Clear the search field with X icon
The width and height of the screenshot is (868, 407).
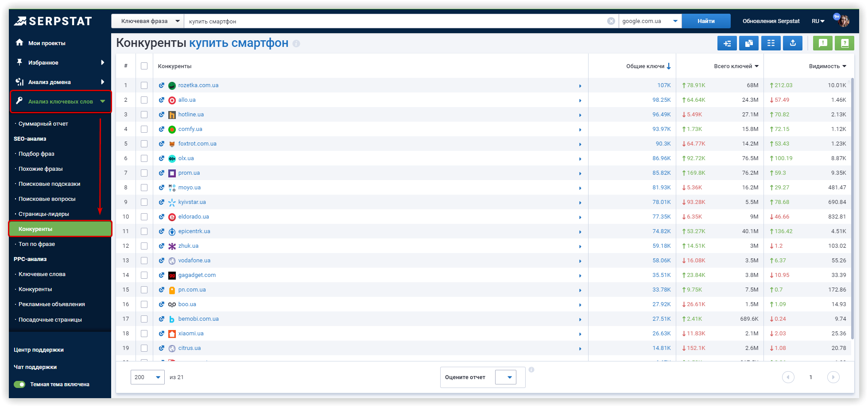[611, 21]
